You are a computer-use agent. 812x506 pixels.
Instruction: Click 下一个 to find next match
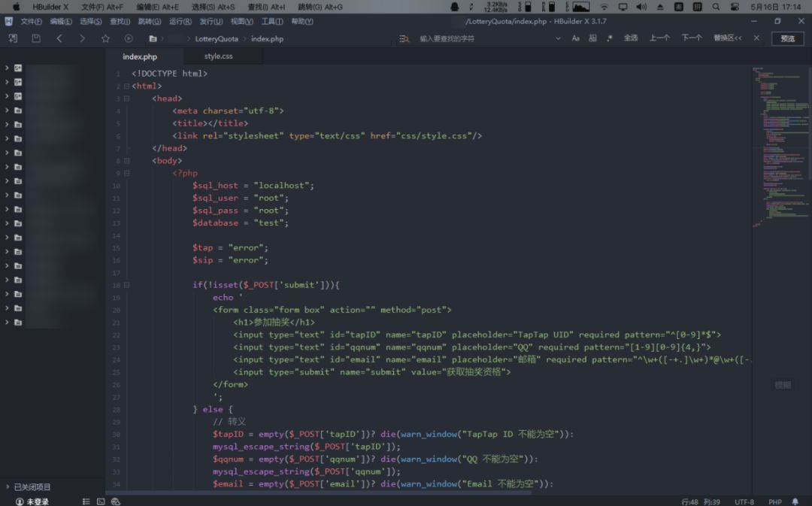692,38
